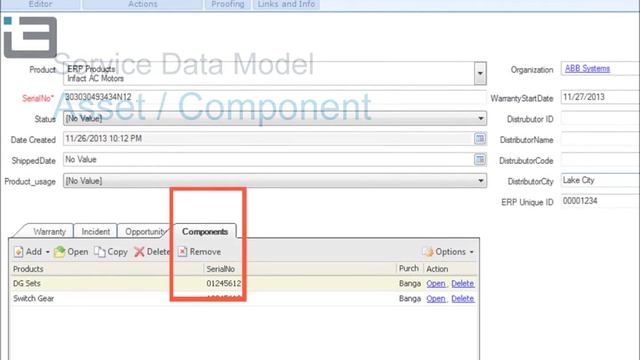Switch to the Warranty tab
640x360 pixels.
point(49,231)
